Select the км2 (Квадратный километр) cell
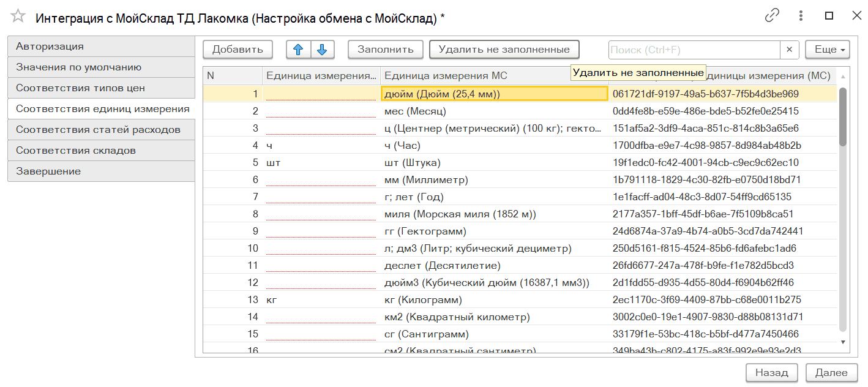The width and height of the screenshot is (868, 387). tap(495, 317)
